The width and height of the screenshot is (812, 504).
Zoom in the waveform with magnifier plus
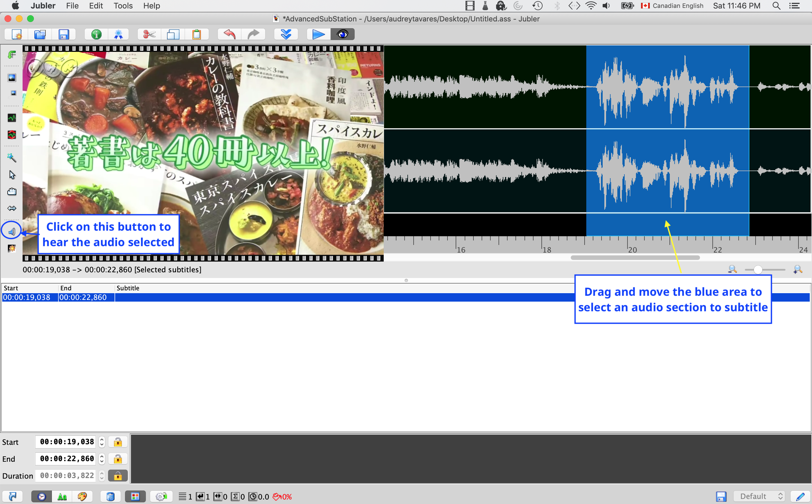pyautogui.click(x=798, y=269)
